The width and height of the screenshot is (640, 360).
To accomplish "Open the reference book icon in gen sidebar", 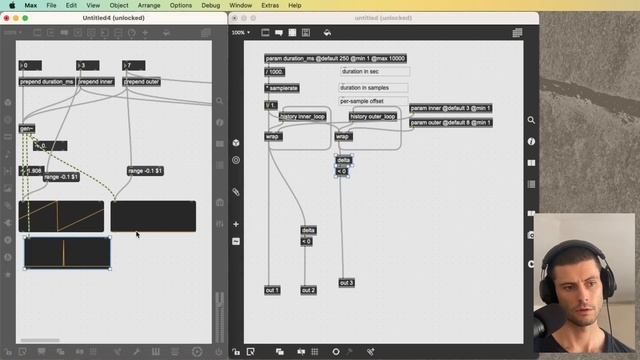I will coord(531,163).
